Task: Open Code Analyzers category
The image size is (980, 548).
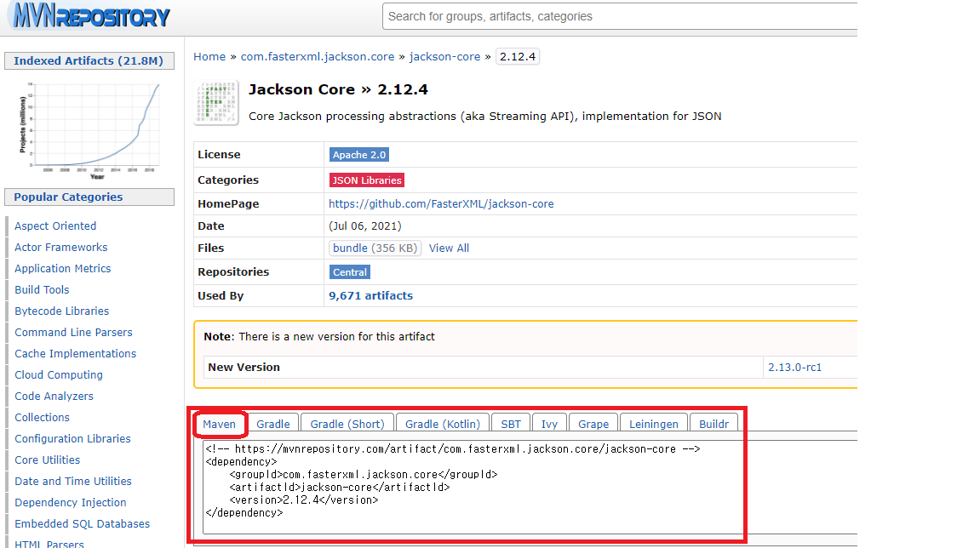Action: 54,397
